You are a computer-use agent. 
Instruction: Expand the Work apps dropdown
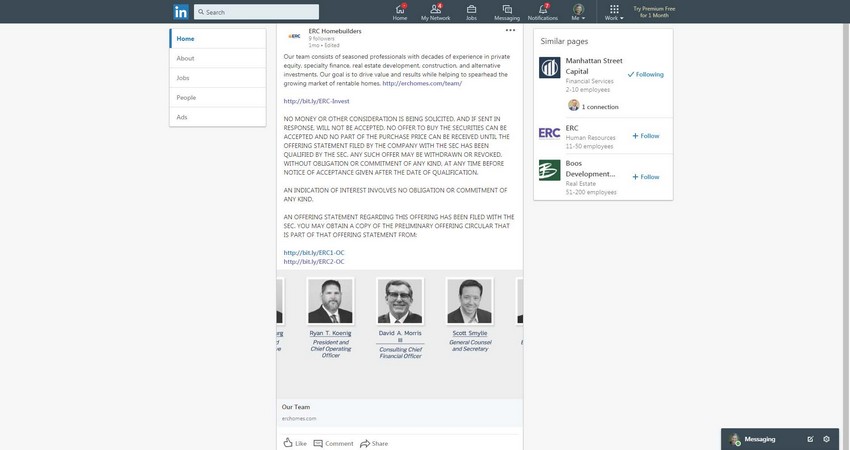613,12
